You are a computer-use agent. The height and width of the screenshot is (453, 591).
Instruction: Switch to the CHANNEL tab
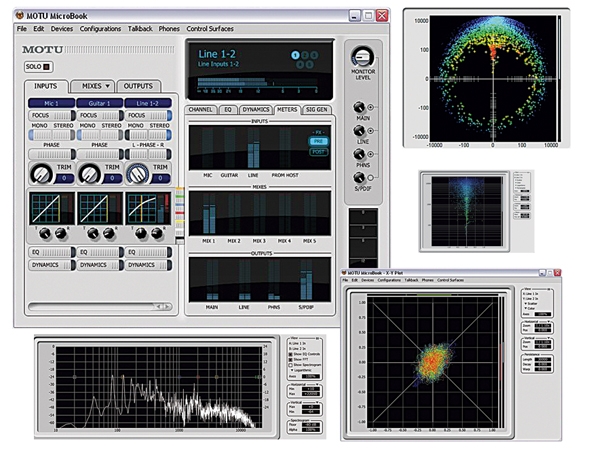[x=201, y=110]
